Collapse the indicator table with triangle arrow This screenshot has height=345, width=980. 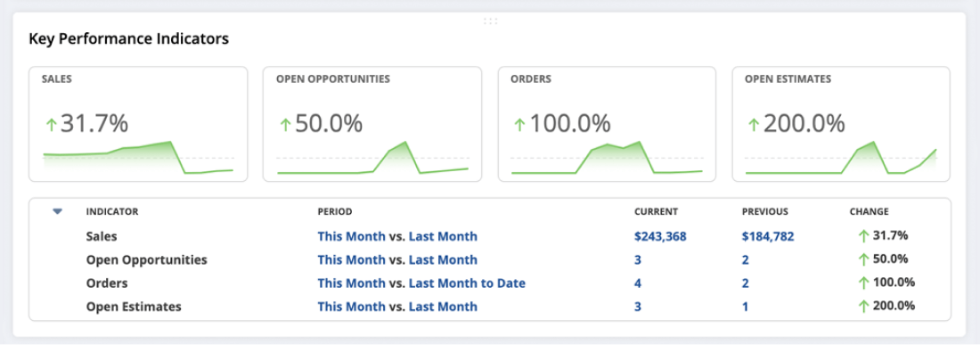(x=58, y=212)
